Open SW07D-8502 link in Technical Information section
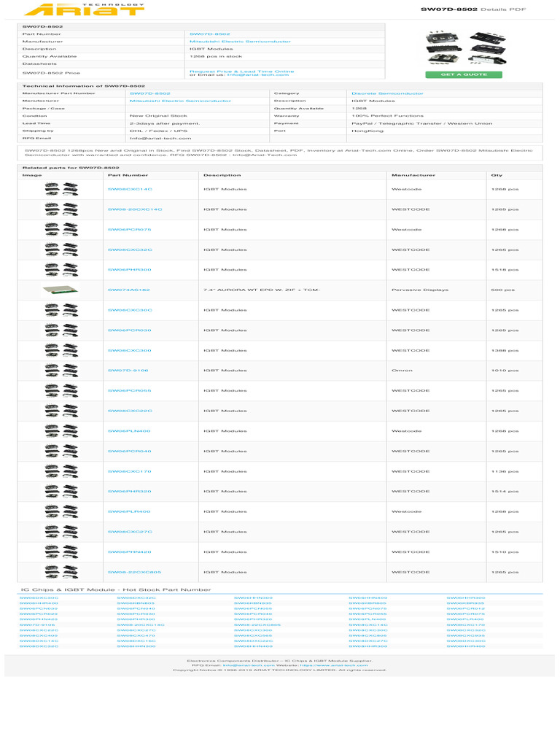560x747 pixels. [150, 93]
